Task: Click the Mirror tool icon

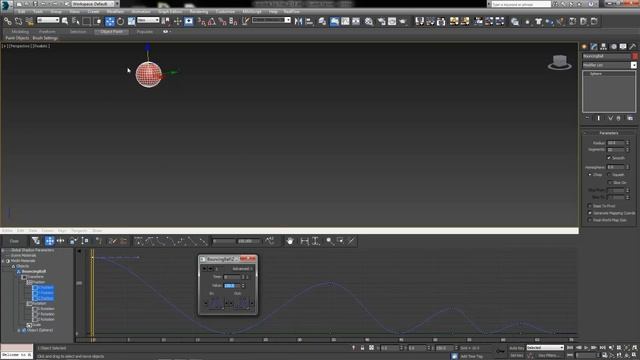Action: click(x=298, y=21)
